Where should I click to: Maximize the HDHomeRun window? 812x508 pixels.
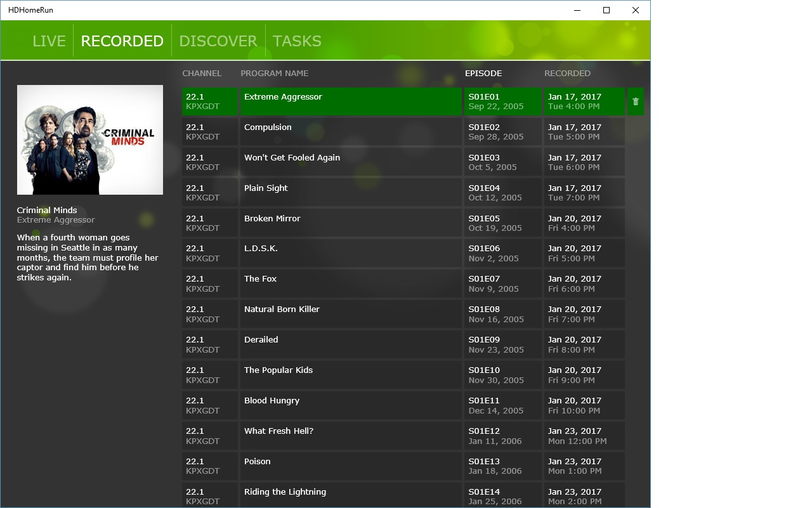click(x=606, y=10)
